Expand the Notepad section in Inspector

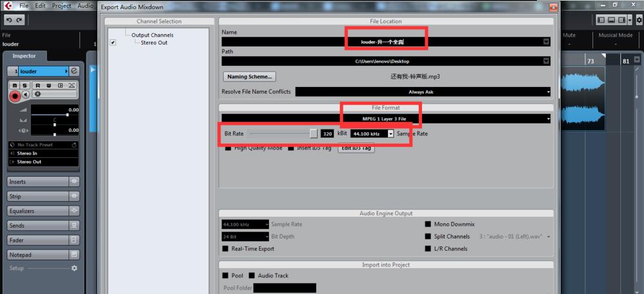point(38,255)
